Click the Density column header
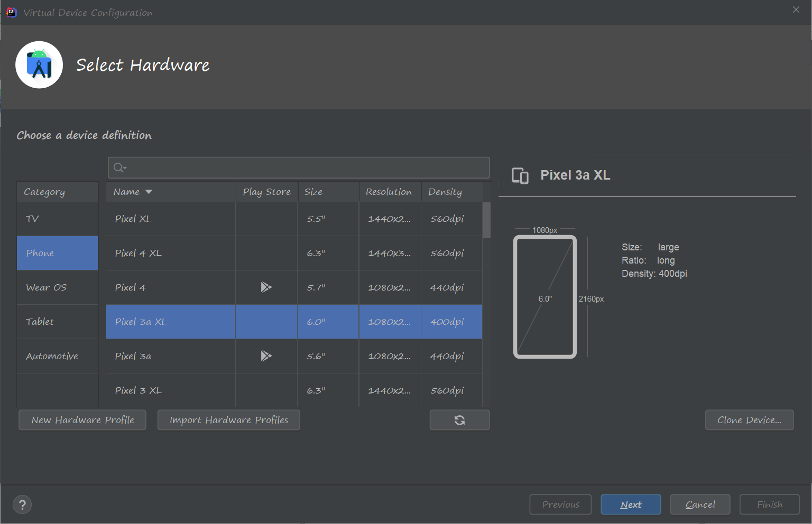 click(x=452, y=192)
